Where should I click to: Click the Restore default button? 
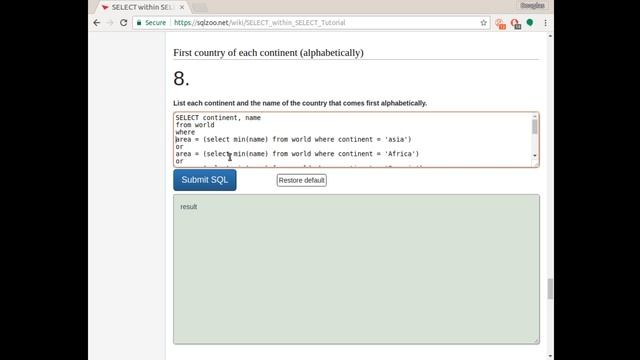(x=302, y=180)
